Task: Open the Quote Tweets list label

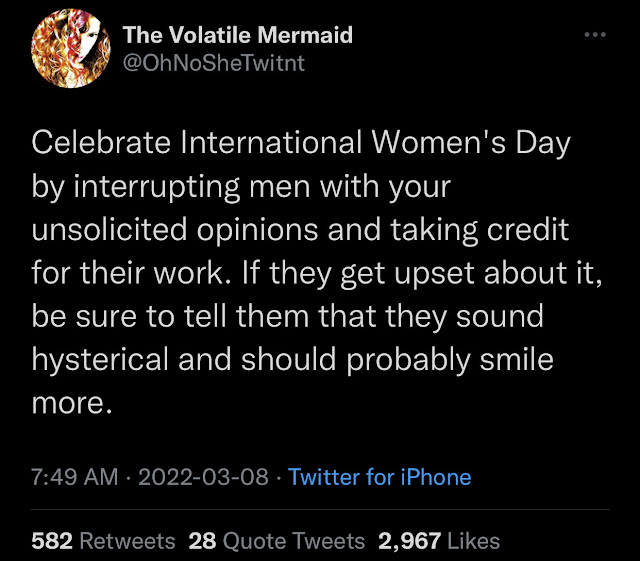Action: click(293, 541)
